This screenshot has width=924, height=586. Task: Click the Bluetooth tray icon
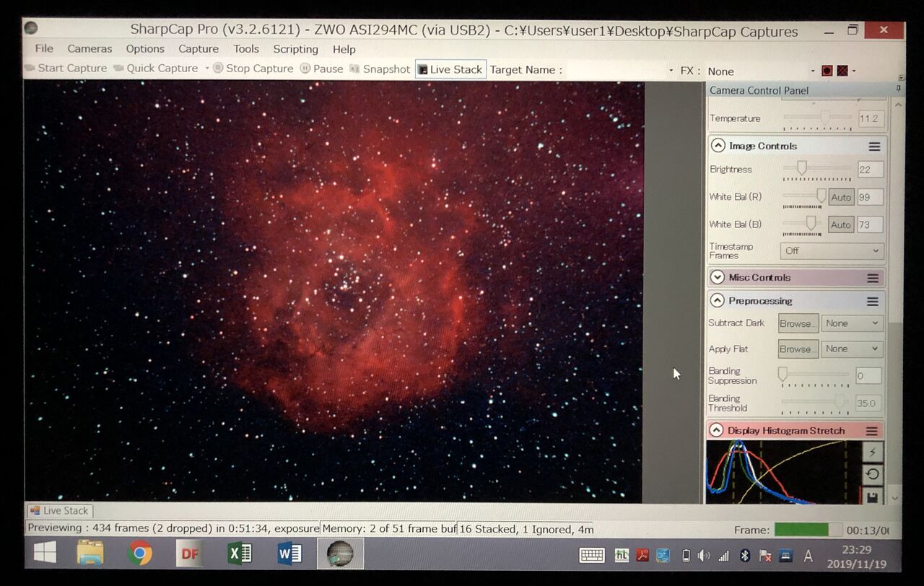tap(744, 556)
